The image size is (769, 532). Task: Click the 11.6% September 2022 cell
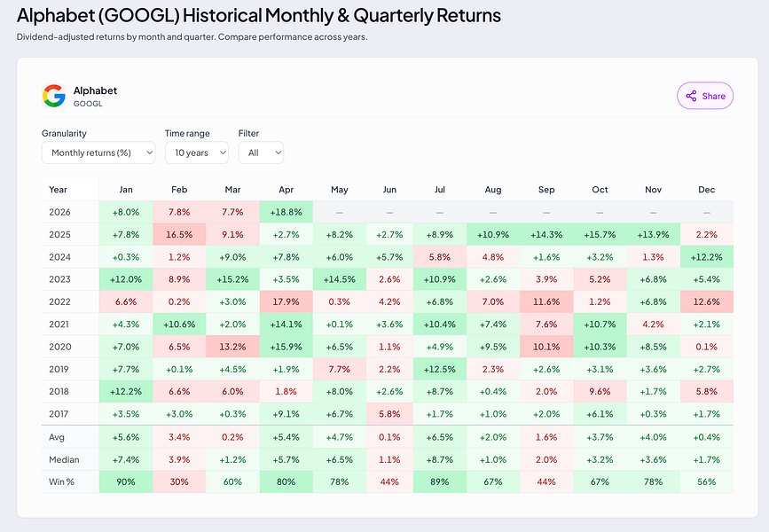tap(547, 302)
